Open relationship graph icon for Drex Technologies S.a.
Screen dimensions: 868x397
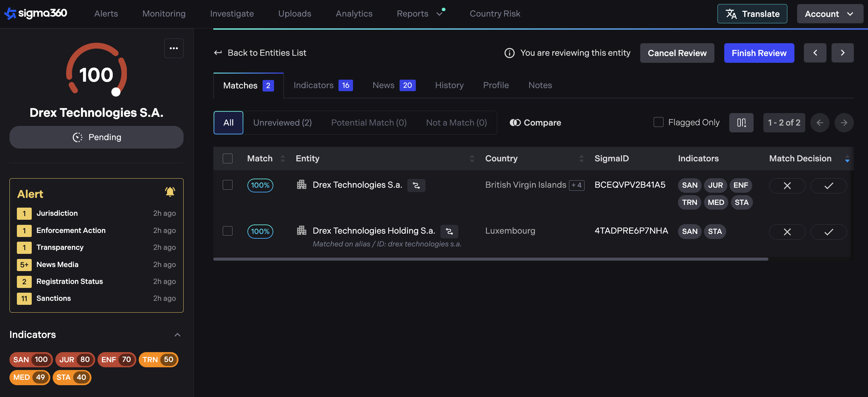(416, 185)
